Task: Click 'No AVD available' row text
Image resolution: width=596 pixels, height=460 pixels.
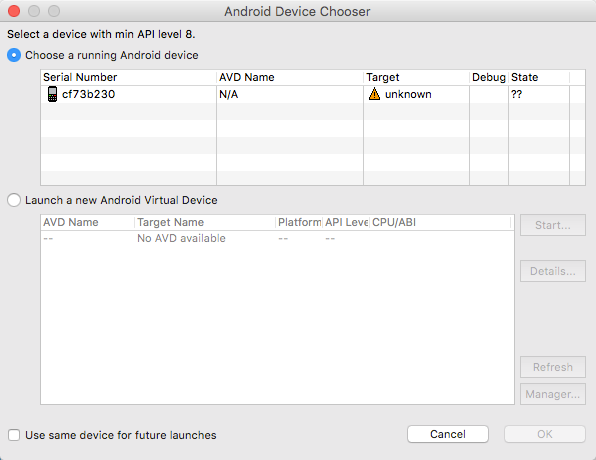Action: pyautogui.click(x=181, y=238)
